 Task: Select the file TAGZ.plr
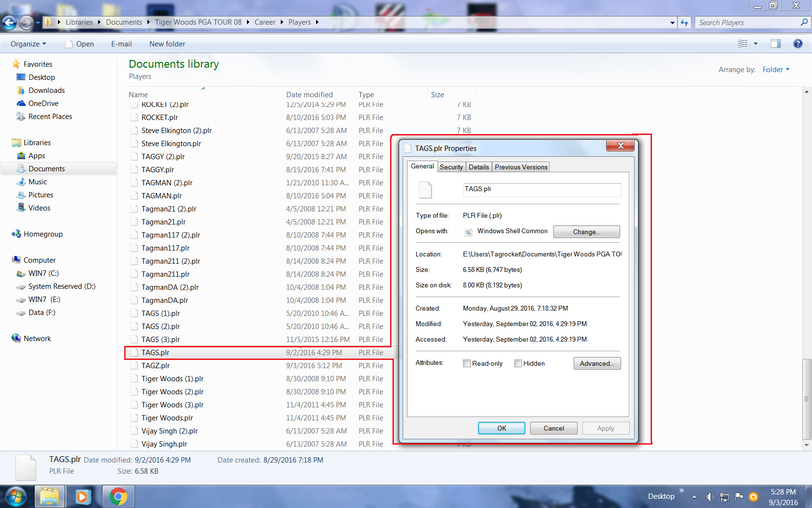click(156, 366)
